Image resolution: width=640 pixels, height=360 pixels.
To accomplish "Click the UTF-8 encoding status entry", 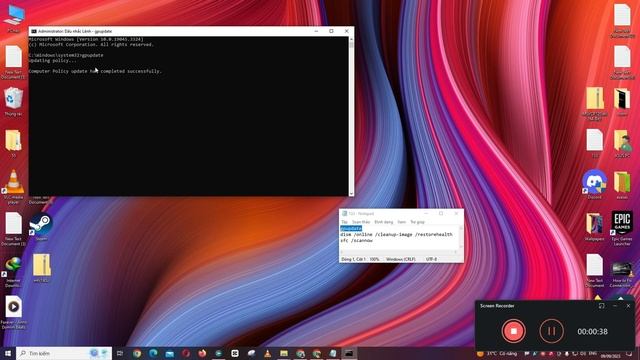I will [431, 259].
